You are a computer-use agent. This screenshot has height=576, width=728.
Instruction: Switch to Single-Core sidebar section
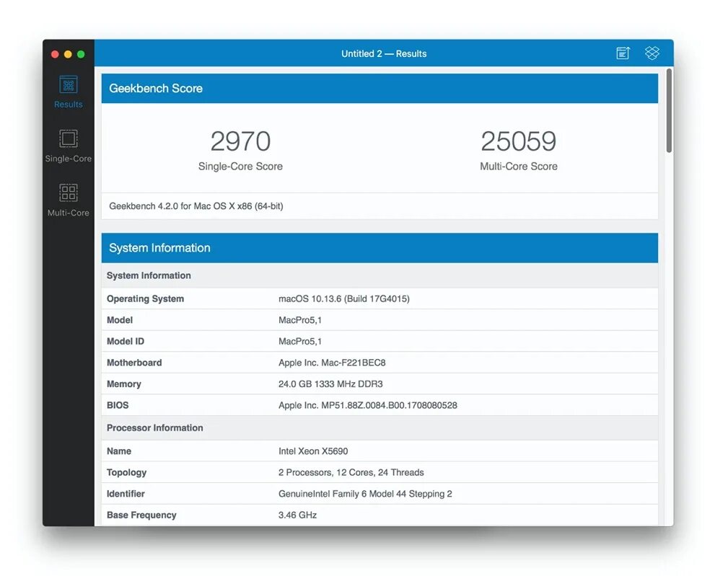click(x=69, y=146)
